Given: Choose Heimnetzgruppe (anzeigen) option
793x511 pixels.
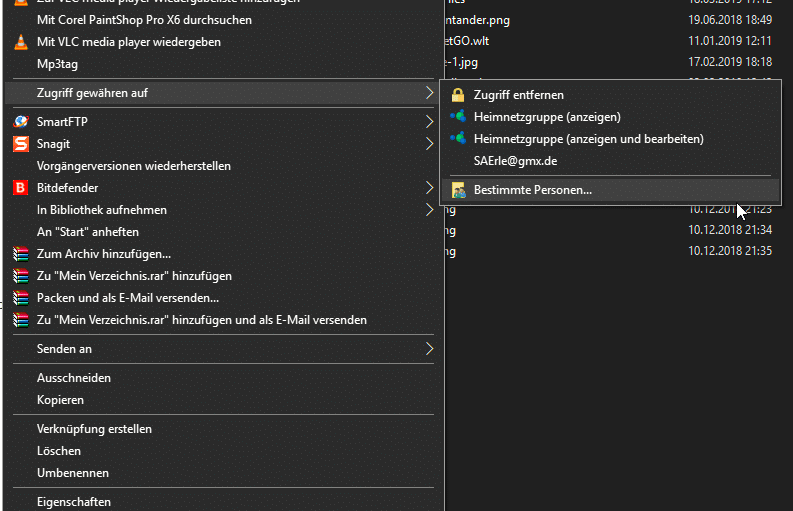Looking at the screenshot, I should point(547,117).
